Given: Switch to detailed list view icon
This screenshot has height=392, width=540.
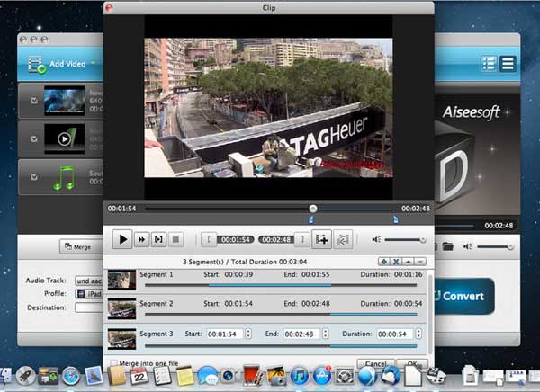Looking at the screenshot, I should click(489, 64).
